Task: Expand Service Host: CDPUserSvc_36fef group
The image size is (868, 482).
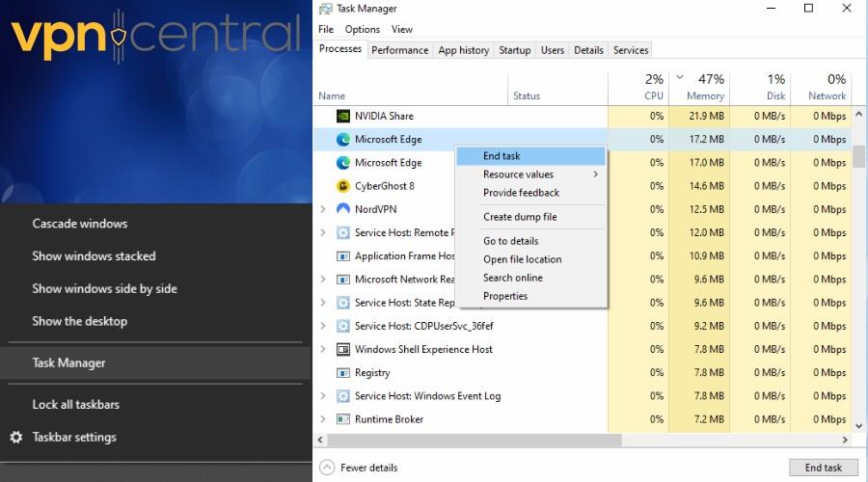Action: [x=323, y=326]
